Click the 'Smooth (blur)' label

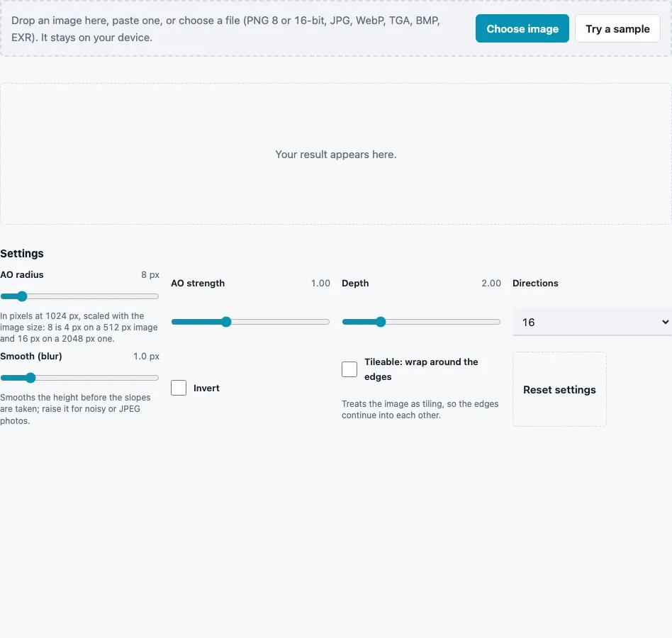click(x=31, y=356)
